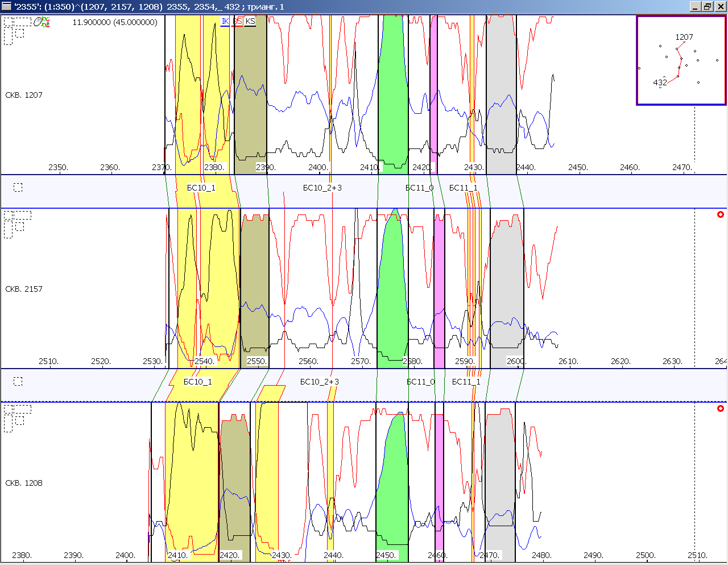Click dashed square in lower correlation strip
Viewport: 728px width, 566px height.
18,382
